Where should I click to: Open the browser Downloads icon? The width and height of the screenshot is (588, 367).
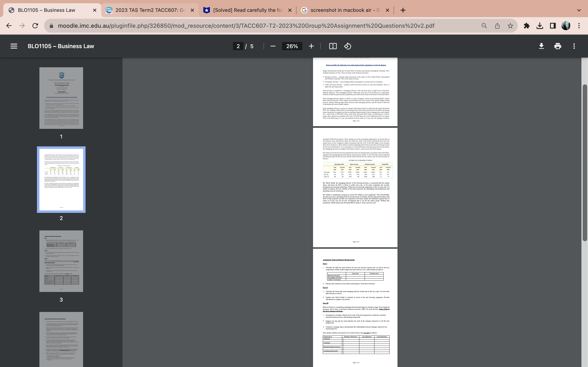point(540,25)
